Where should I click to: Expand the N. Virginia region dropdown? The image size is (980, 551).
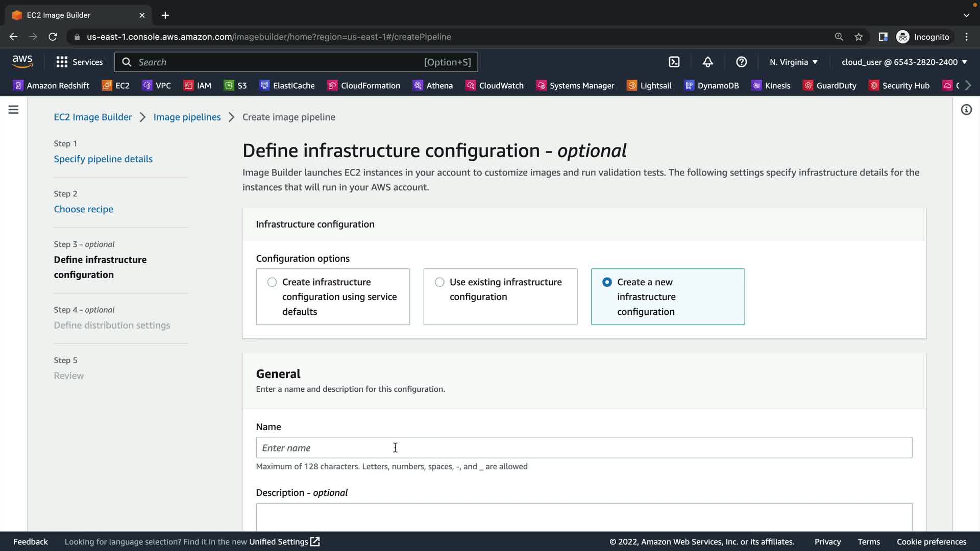pos(794,62)
